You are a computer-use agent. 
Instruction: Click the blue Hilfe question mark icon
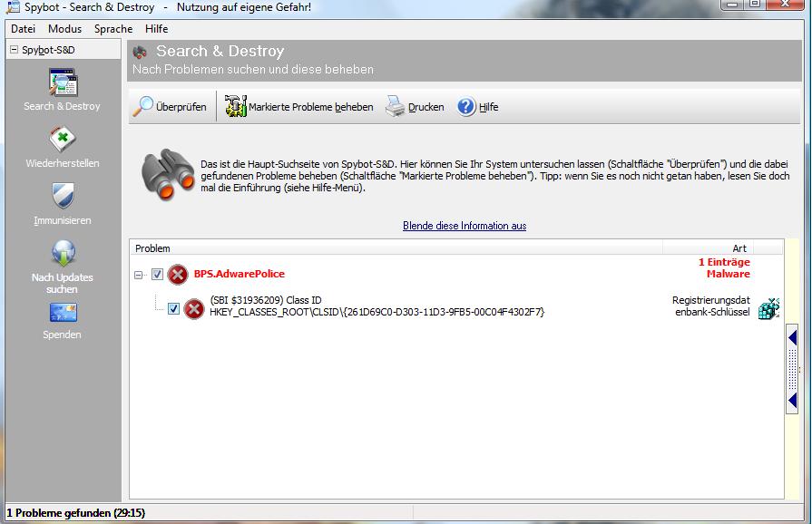point(466,107)
